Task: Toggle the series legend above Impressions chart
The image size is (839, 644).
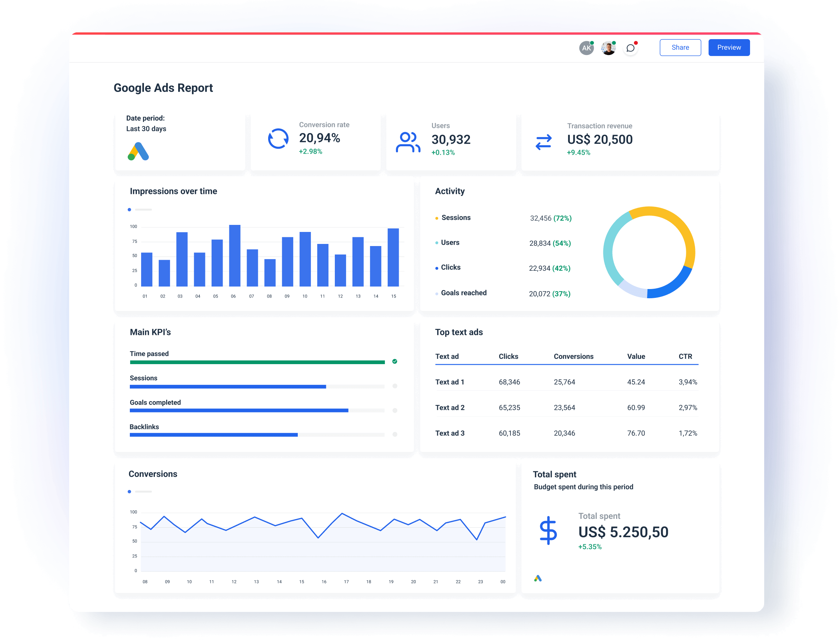Action: click(x=130, y=210)
